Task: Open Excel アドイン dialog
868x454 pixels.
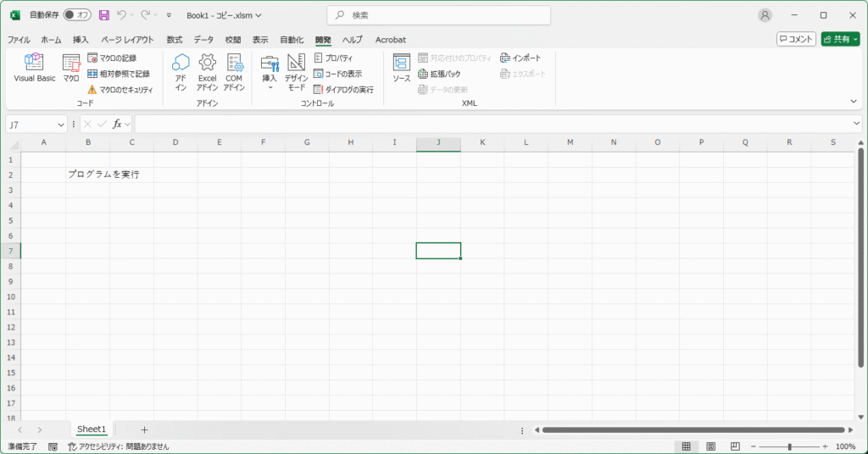Action: (207, 70)
